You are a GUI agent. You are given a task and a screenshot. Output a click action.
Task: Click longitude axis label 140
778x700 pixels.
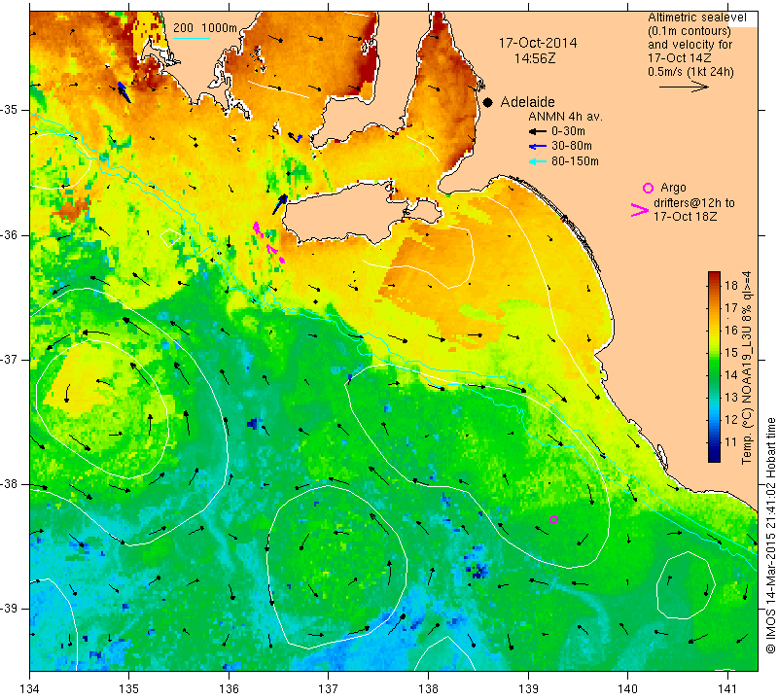coord(627,688)
